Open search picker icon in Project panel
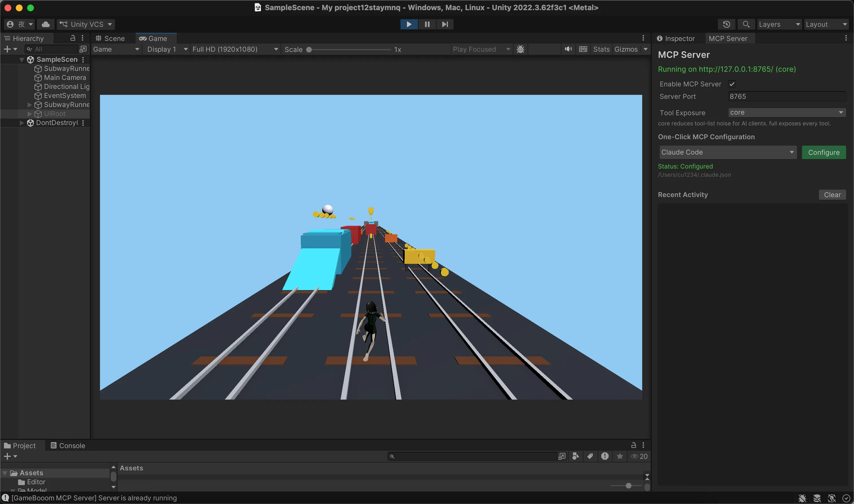 [x=562, y=457]
